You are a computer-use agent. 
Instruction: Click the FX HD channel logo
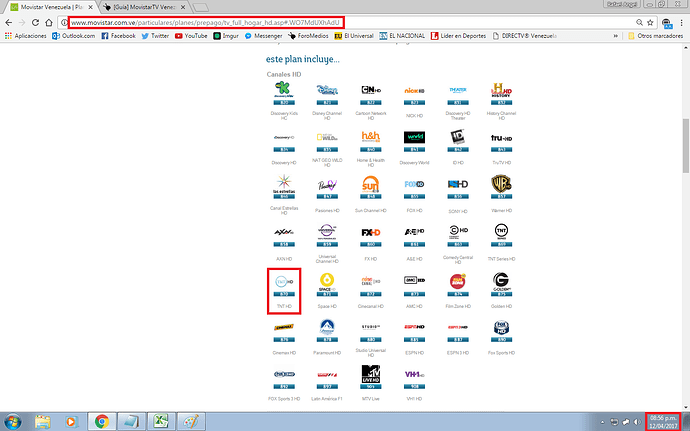coord(371,232)
